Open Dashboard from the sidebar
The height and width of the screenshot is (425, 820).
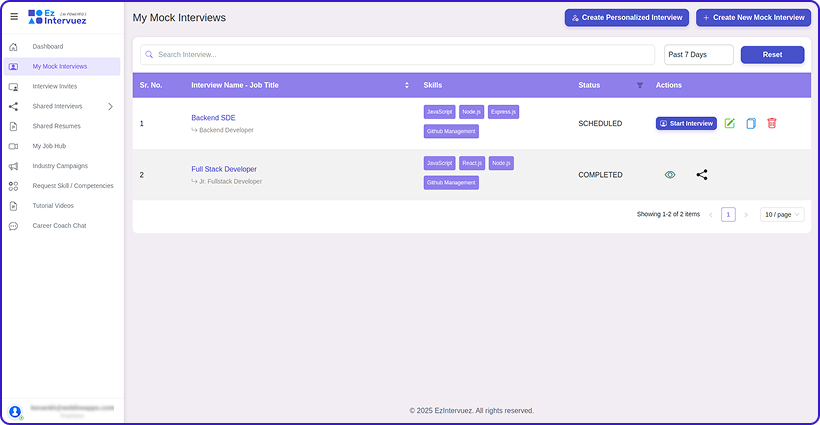point(47,46)
